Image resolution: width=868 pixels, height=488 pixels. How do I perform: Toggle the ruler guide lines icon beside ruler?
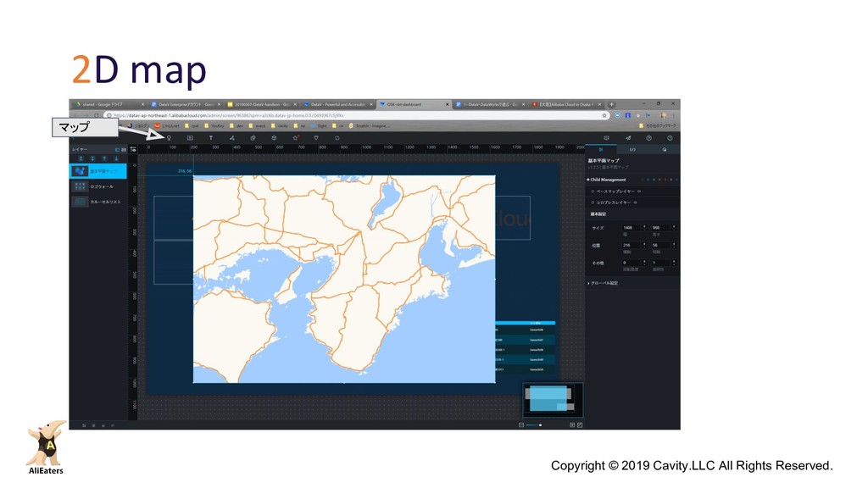click(133, 149)
